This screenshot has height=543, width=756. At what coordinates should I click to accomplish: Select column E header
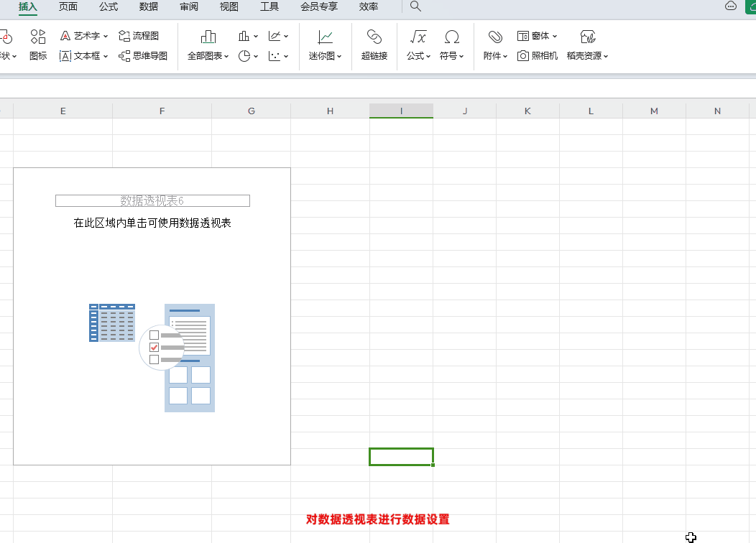[63, 111]
